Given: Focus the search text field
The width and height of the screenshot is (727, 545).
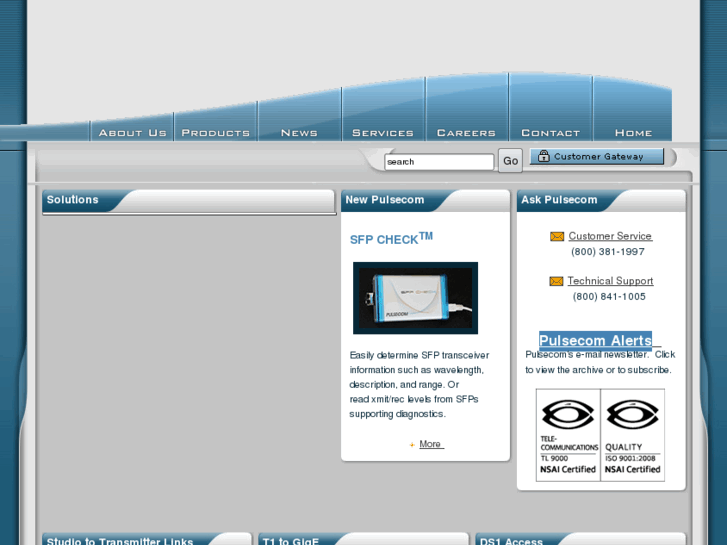Looking at the screenshot, I should (439, 162).
